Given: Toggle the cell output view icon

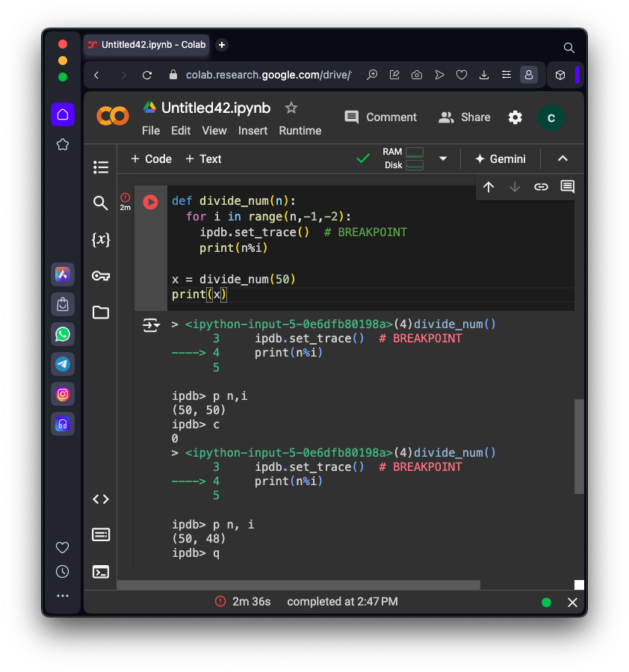Looking at the screenshot, I should tap(151, 325).
